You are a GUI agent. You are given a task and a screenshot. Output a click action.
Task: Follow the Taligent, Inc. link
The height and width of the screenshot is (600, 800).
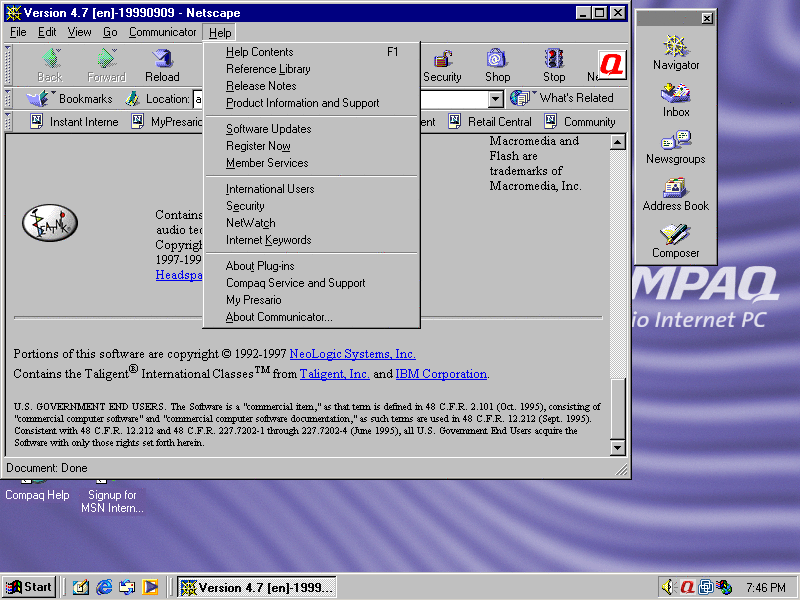click(334, 374)
